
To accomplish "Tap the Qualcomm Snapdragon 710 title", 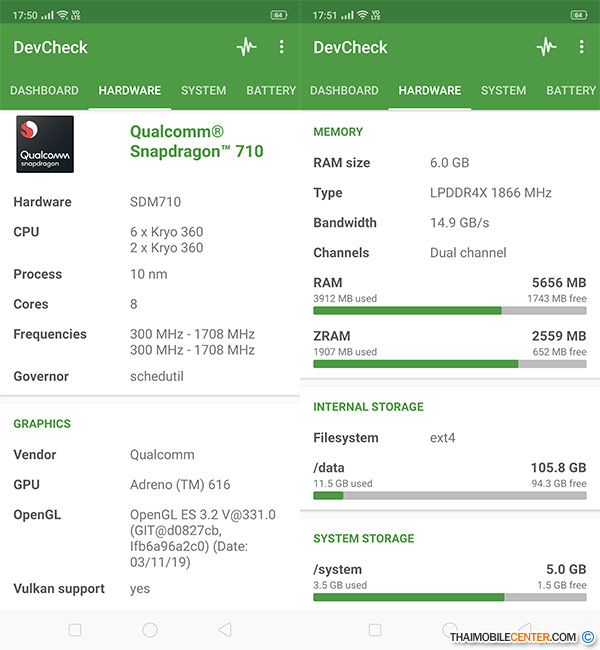I will click(x=197, y=142).
